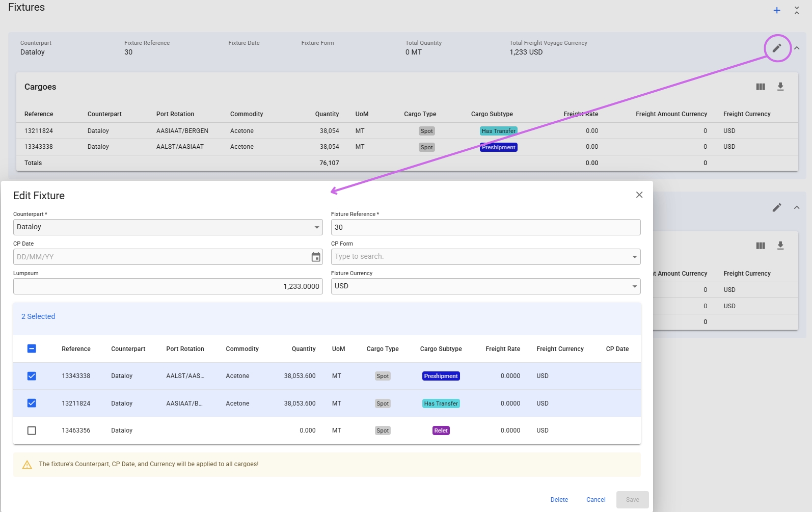Click pencil edit icon on second fixture
This screenshot has width=812, height=512.
point(777,207)
